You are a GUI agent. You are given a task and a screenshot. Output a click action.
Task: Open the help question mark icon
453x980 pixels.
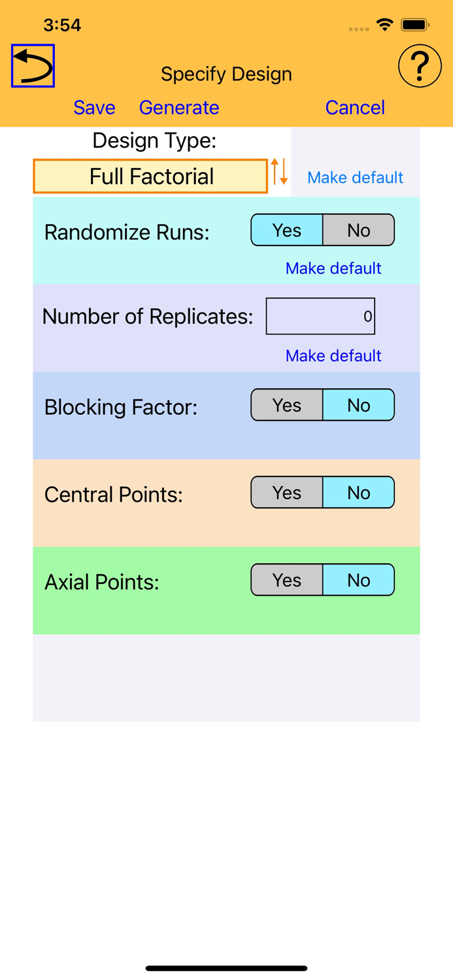[420, 65]
